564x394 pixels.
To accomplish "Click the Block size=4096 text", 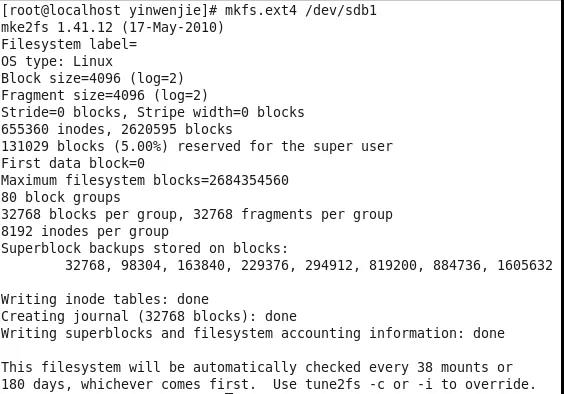I will [61, 78].
